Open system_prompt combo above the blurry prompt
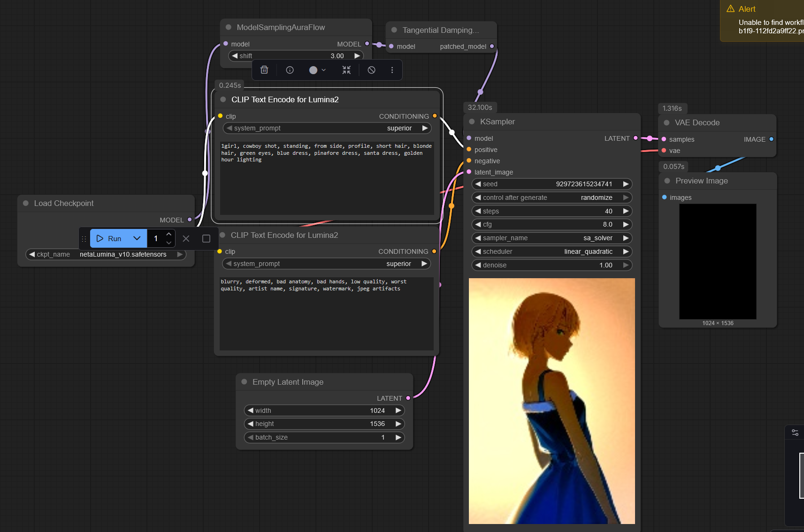Image resolution: width=804 pixels, height=532 pixels. [326, 264]
